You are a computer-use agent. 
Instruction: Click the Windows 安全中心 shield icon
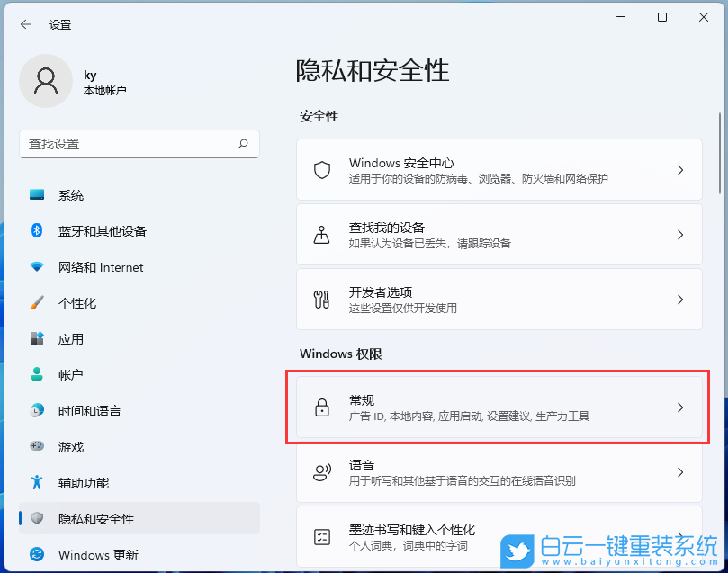tap(321, 171)
